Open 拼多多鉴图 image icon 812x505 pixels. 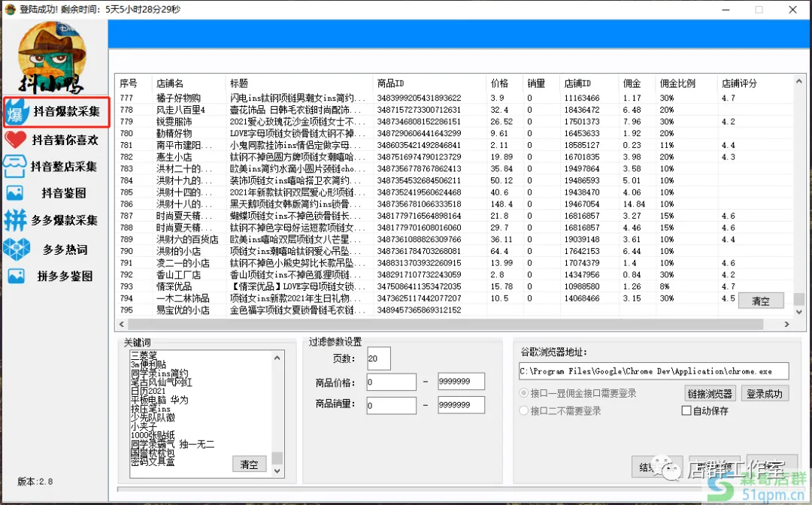15,276
